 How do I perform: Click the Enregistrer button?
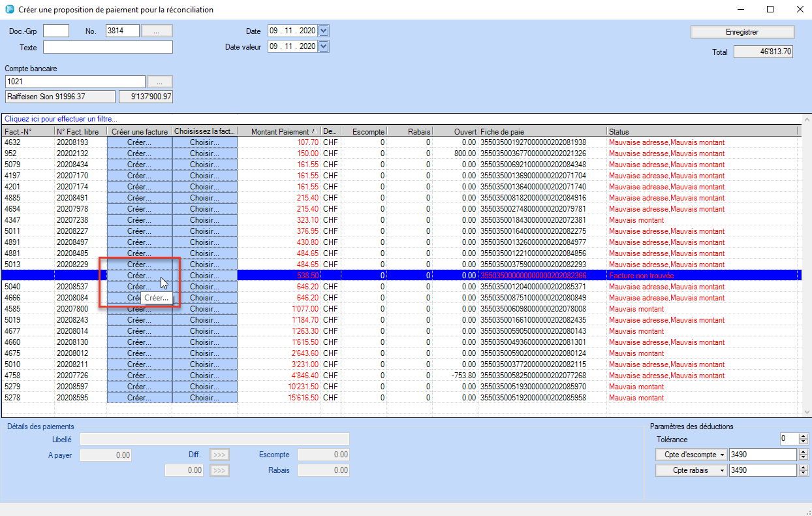(x=742, y=32)
